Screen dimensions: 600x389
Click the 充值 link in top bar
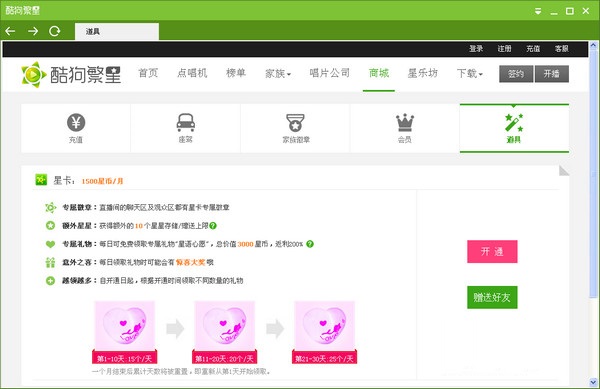[533, 49]
